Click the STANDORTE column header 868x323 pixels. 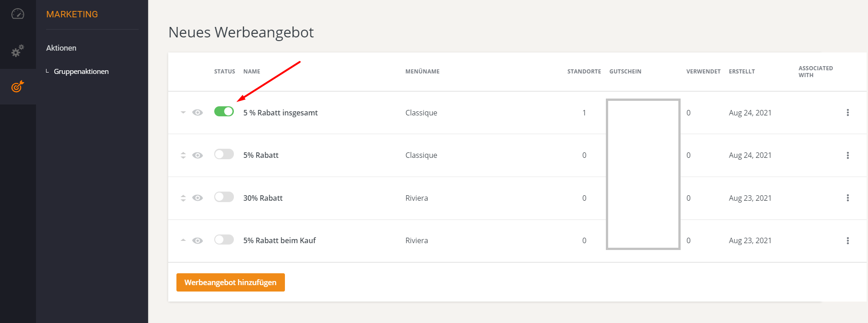(584, 72)
